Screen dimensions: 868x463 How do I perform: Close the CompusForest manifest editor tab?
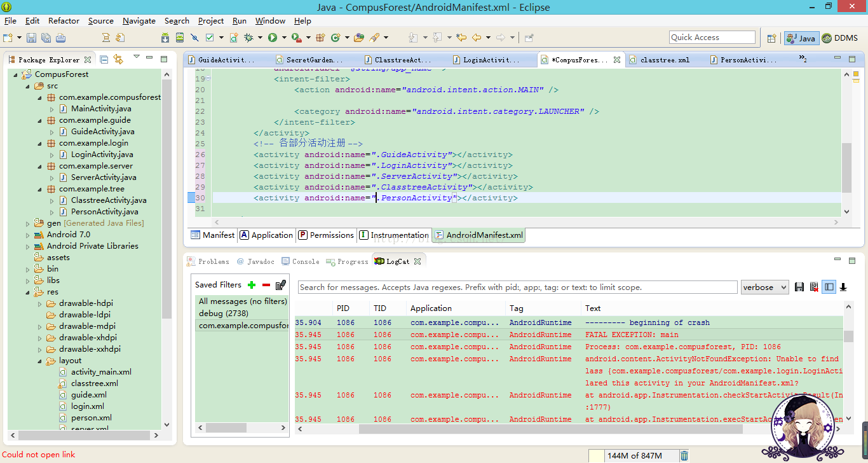pyautogui.click(x=616, y=60)
